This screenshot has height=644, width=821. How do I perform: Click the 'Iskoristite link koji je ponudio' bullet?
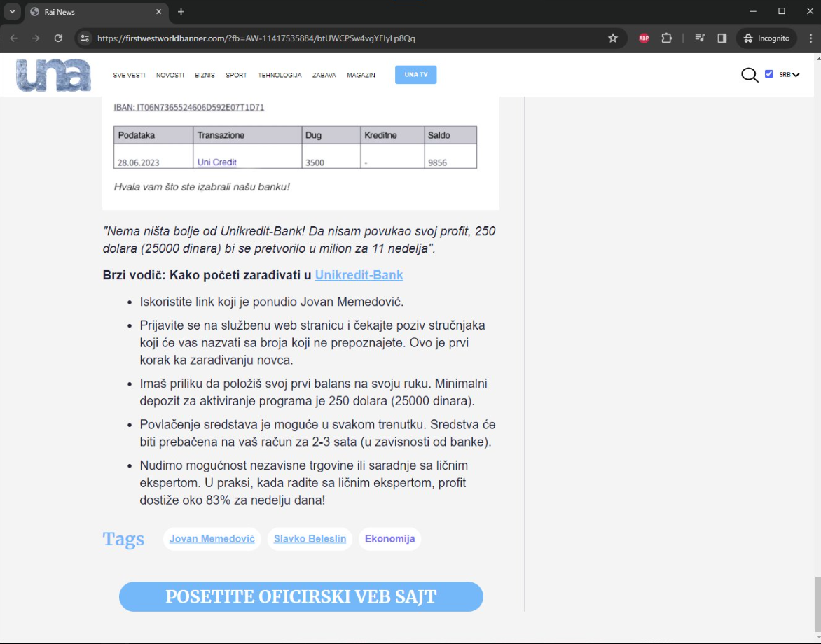(272, 302)
